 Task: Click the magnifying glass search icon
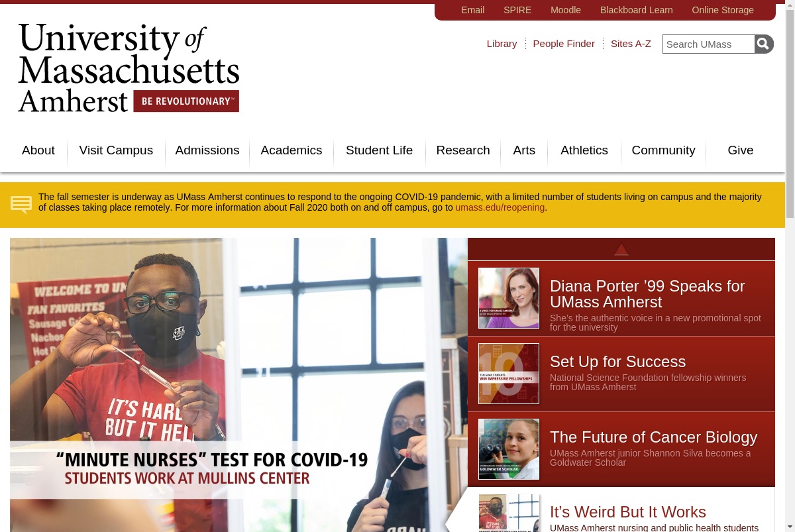coord(764,44)
